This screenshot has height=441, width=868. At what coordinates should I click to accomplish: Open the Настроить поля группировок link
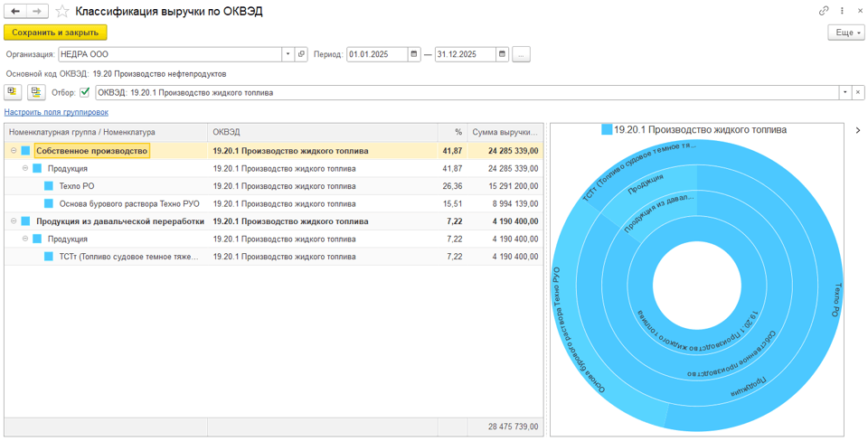56,112
